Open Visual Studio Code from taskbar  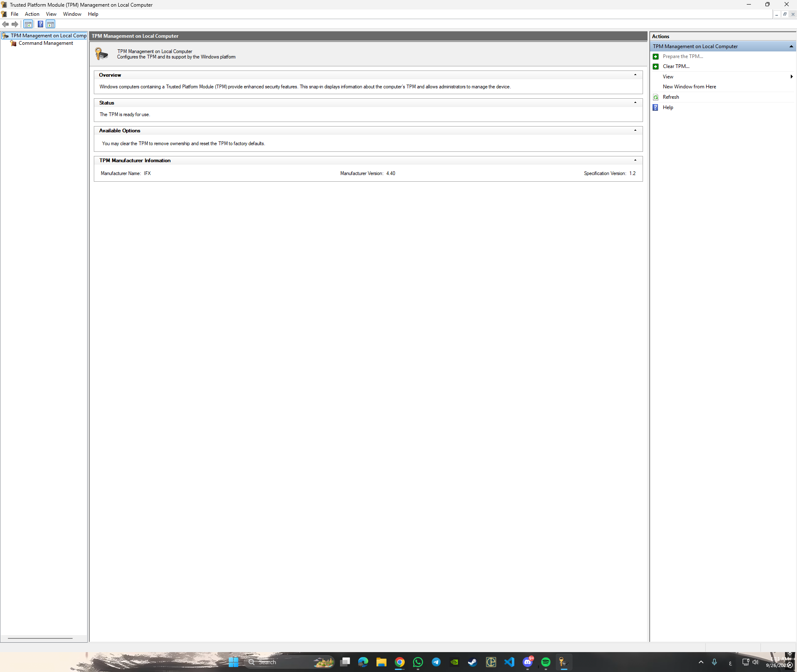pos(509,662)
